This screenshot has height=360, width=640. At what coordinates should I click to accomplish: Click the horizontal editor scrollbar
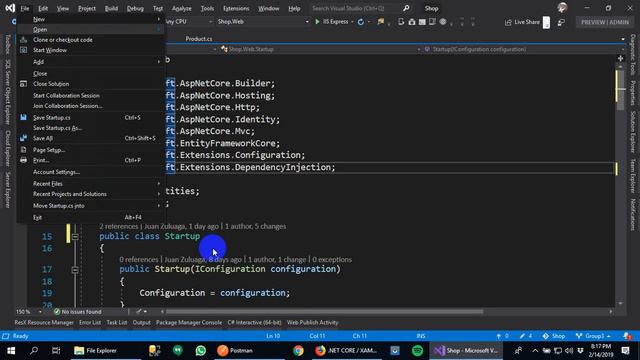pos(324,312)
